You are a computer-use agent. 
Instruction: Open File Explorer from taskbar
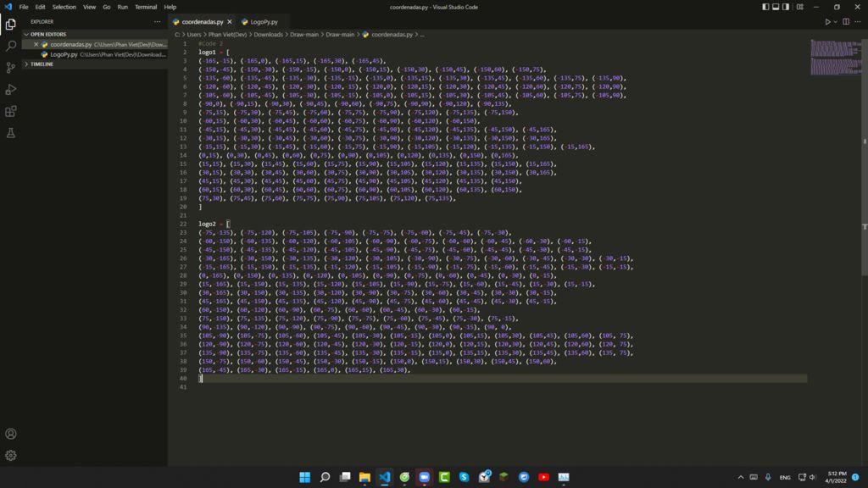point(364,477)
